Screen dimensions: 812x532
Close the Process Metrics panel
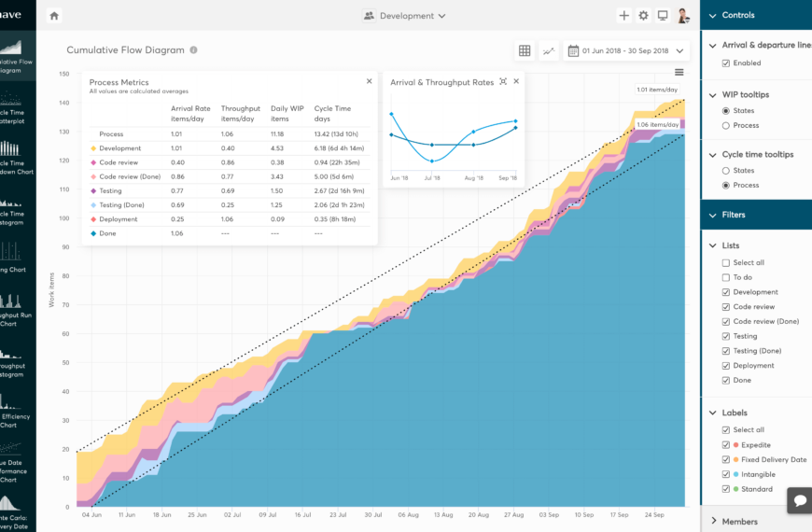[x=370, y=81]
